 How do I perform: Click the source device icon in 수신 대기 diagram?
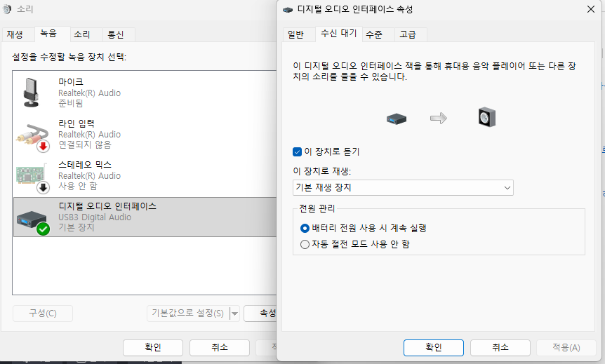tap(397, 119)
